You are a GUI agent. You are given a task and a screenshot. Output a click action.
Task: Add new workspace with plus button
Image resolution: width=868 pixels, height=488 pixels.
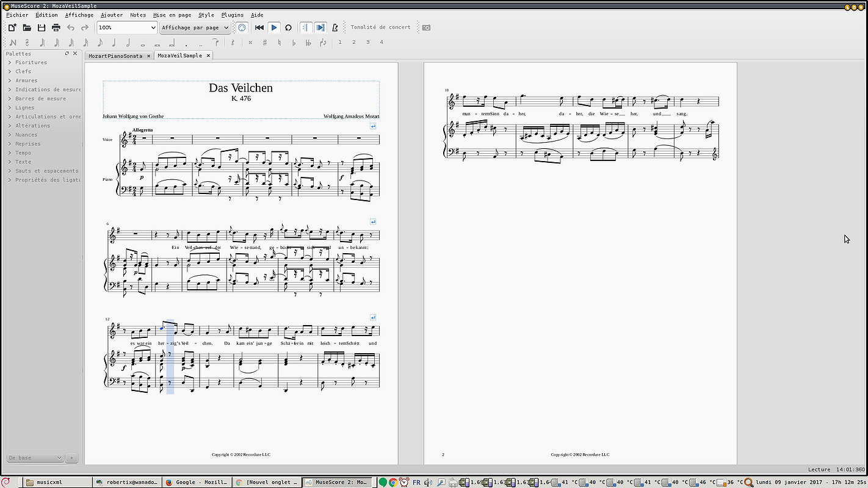pos(71,457)
